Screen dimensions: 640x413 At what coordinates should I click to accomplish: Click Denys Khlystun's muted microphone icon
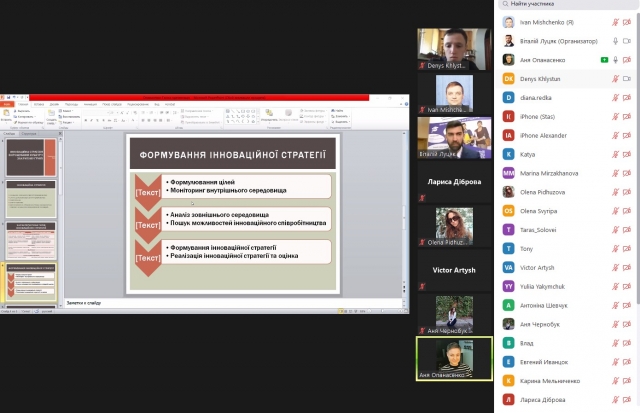(615, 79)
